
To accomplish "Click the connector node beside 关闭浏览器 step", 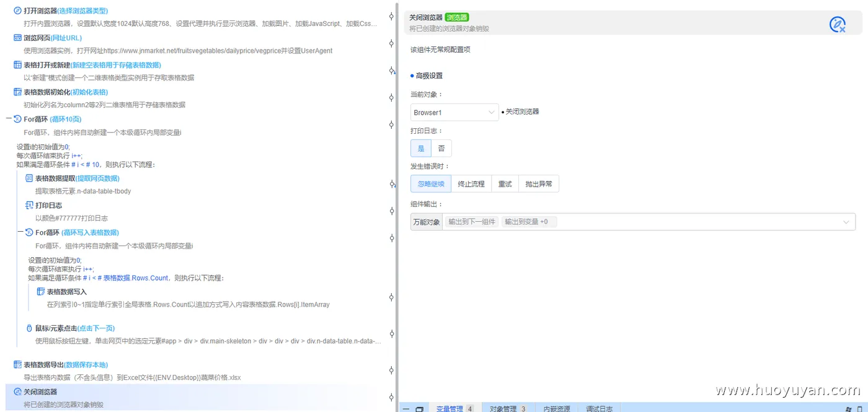I will (x=391, y=397).
